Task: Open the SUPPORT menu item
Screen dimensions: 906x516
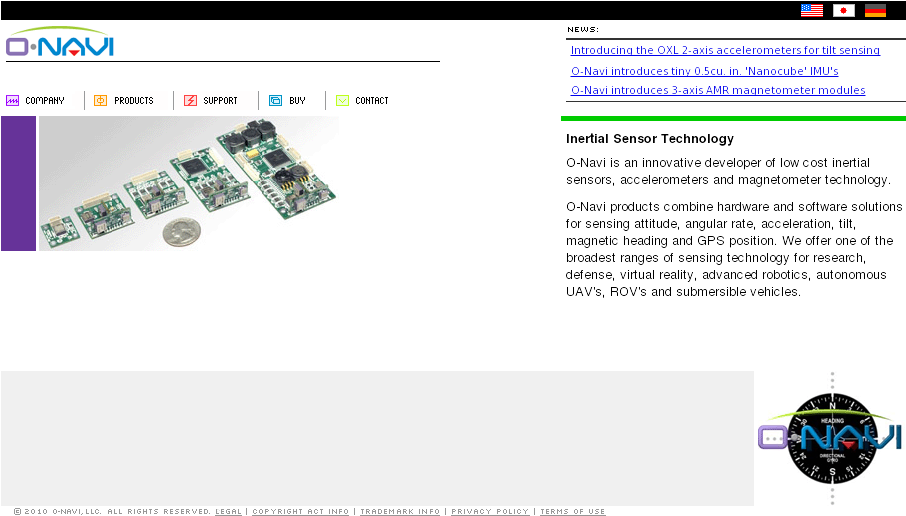Action: 220,101
